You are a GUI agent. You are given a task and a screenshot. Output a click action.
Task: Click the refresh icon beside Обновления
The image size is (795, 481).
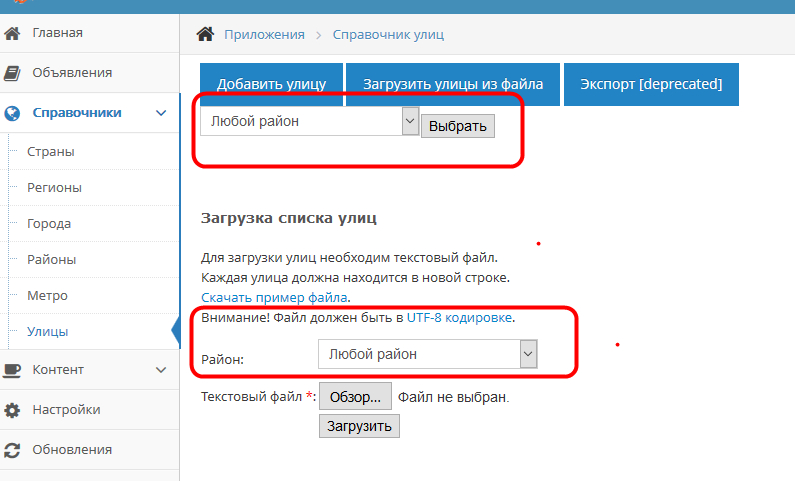tap(12, 450)
